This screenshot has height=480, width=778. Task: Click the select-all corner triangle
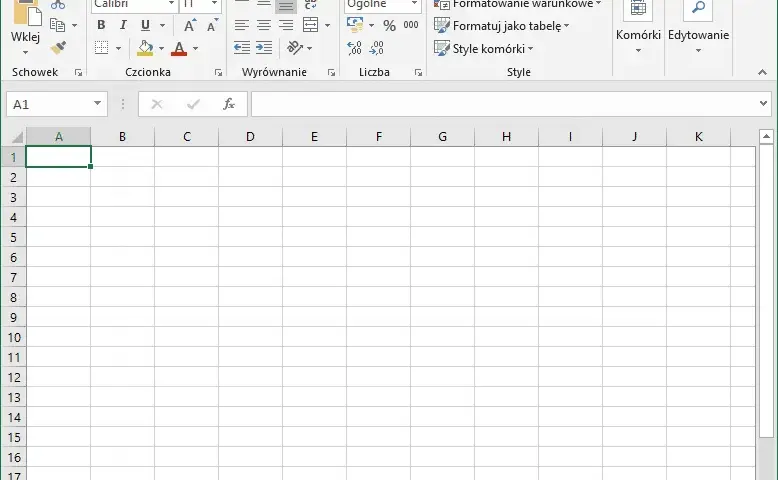coord(17,137)
